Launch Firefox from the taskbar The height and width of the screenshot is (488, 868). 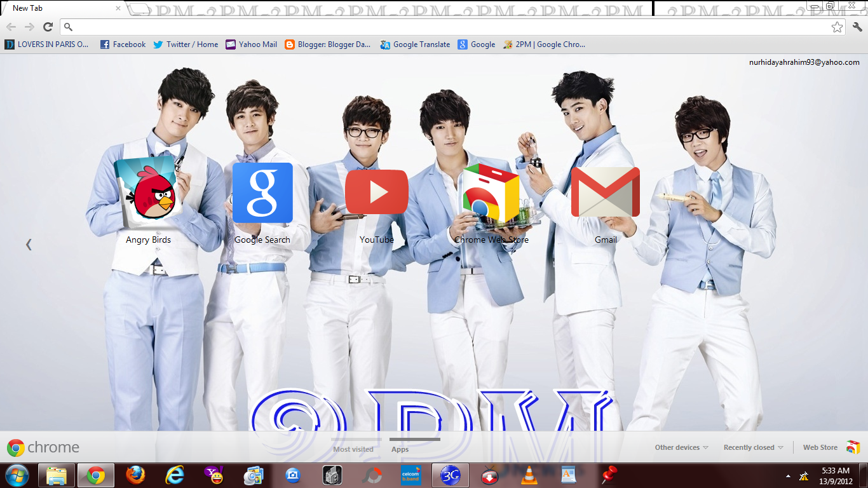(x=135, y=475)
